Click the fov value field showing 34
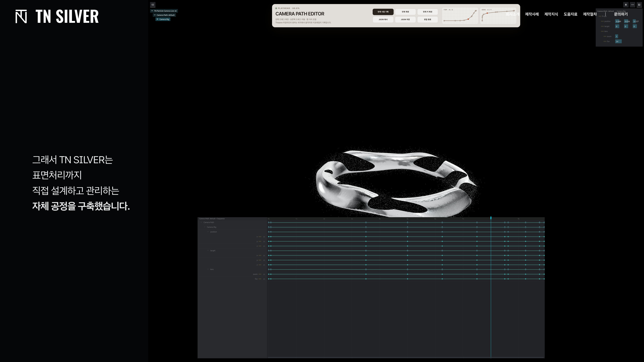The width and height of the screenshot is (644, 362). click(618, 41)
